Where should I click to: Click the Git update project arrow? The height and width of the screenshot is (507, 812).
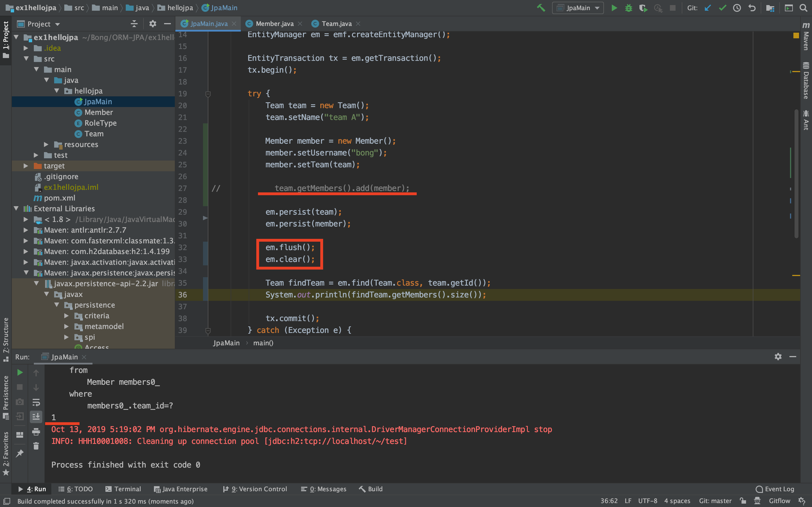(708, 8)
